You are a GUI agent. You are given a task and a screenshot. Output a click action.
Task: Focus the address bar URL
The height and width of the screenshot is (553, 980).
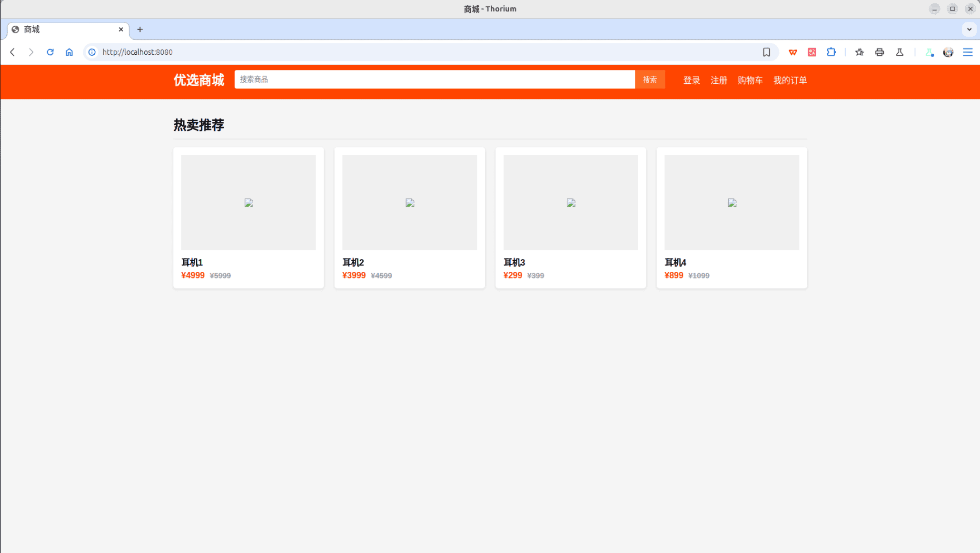pos(137,52)
